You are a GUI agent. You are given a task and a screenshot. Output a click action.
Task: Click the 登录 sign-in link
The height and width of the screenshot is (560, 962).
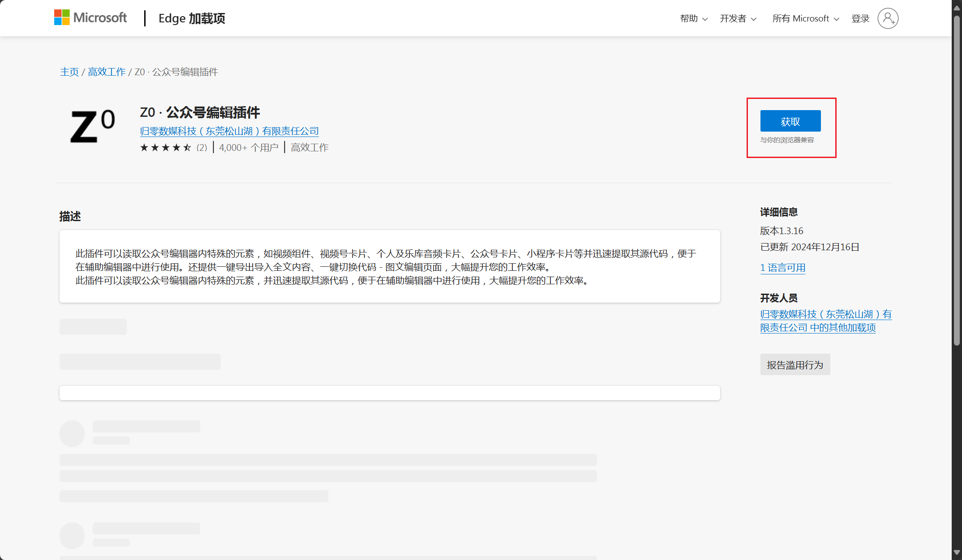[x=860, y=18]
